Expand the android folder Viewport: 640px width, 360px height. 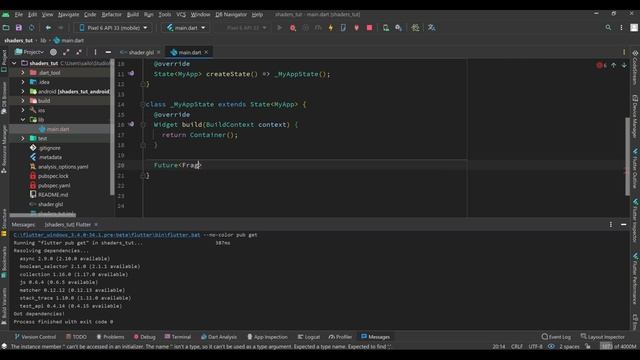tap(23, 91)
